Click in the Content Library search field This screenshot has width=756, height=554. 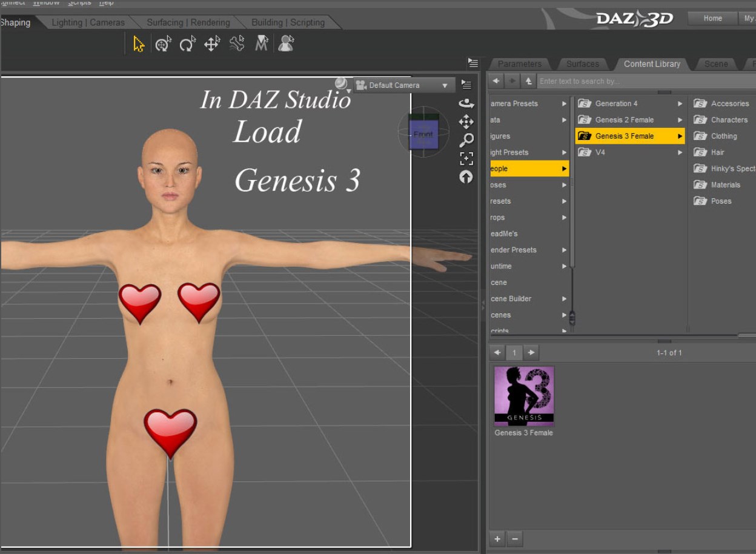(x=646, y=81)
